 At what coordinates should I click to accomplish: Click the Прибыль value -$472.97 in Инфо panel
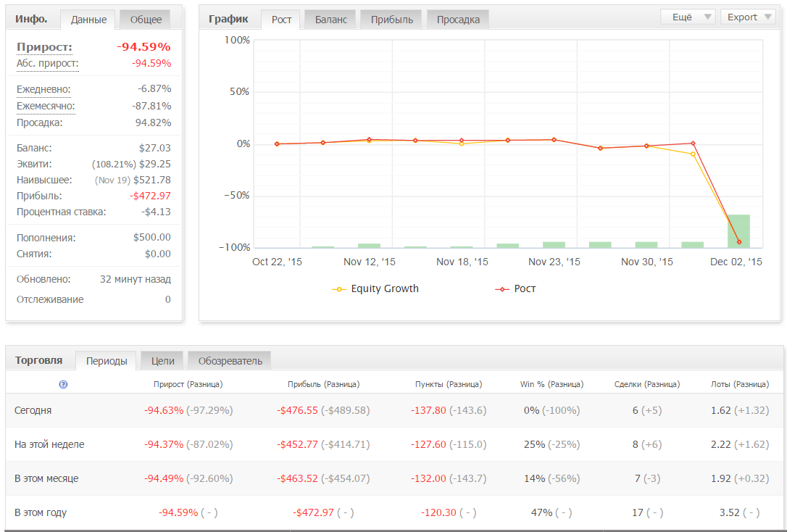point(150,196)
